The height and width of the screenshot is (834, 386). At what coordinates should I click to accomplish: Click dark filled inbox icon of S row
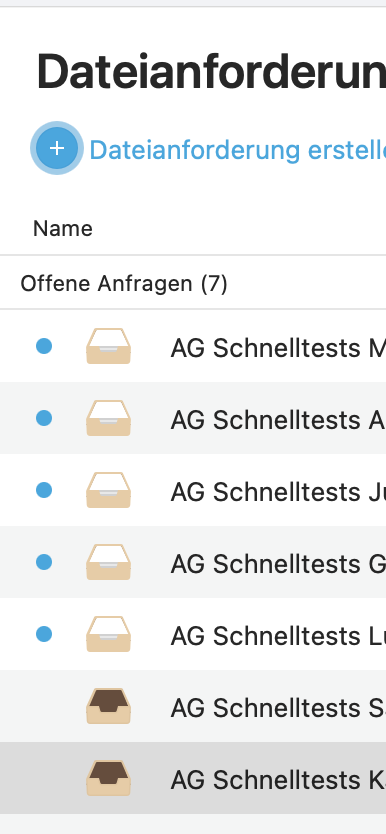coord(108,706)
